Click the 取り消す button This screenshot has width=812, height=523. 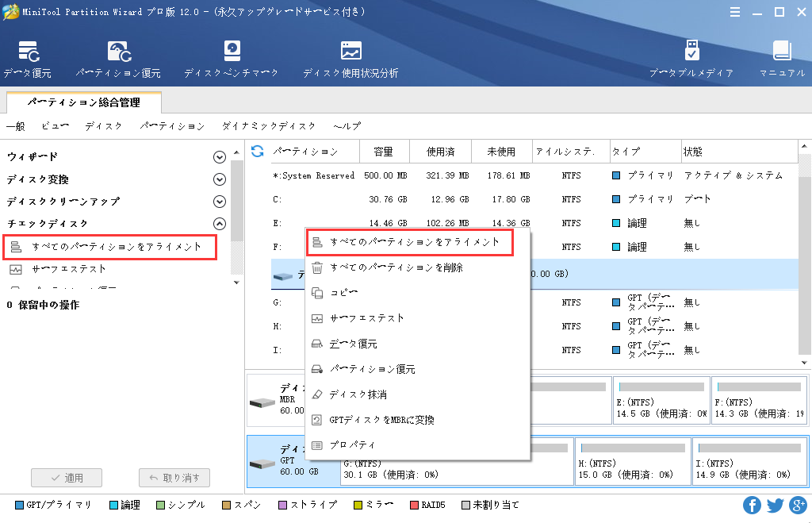pyautogui.click(x=174, y=478)
